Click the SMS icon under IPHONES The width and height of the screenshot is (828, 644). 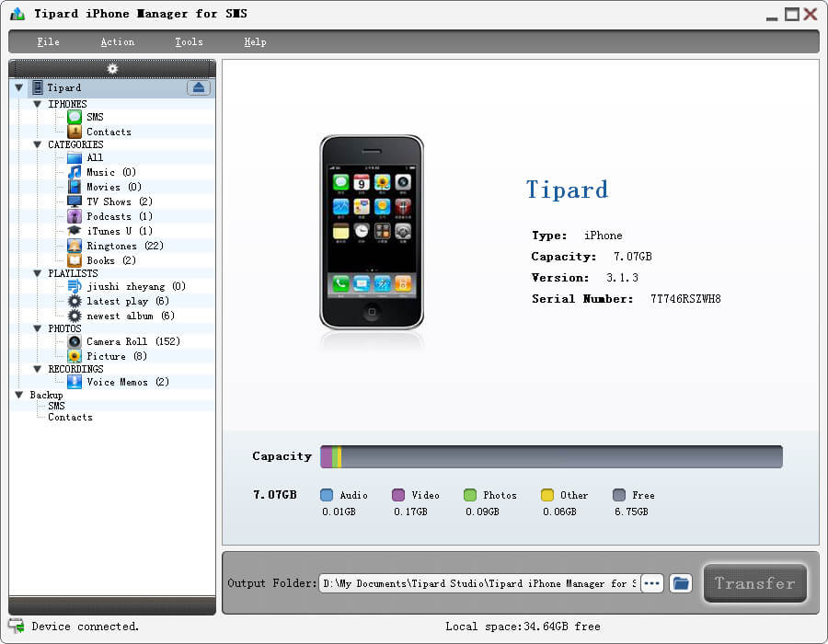click(75, 117)
